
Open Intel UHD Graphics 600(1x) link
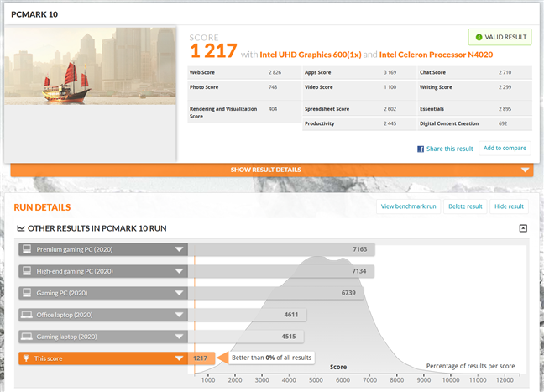click(x=311, y=55)
